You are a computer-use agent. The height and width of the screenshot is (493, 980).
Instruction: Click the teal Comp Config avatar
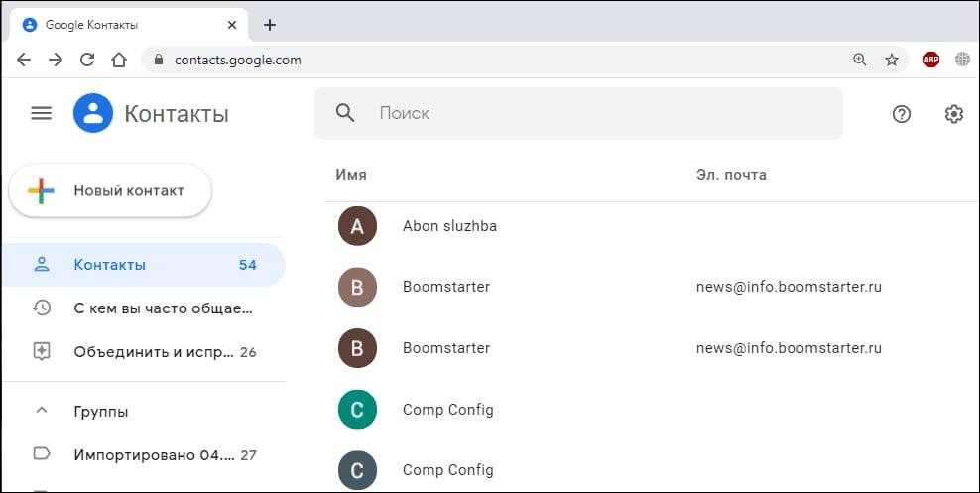pyautogui.click(x=357, y=409)
